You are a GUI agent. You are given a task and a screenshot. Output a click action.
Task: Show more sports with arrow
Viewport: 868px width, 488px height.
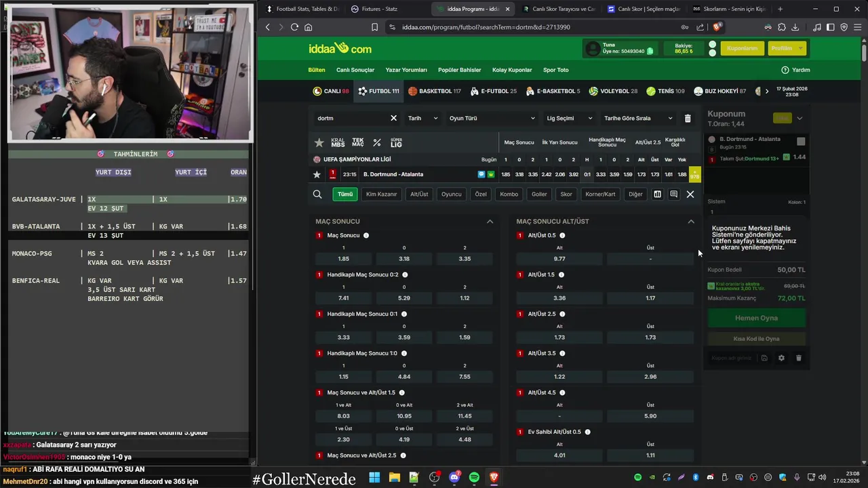pyautogui.click(x=767, y=91)
